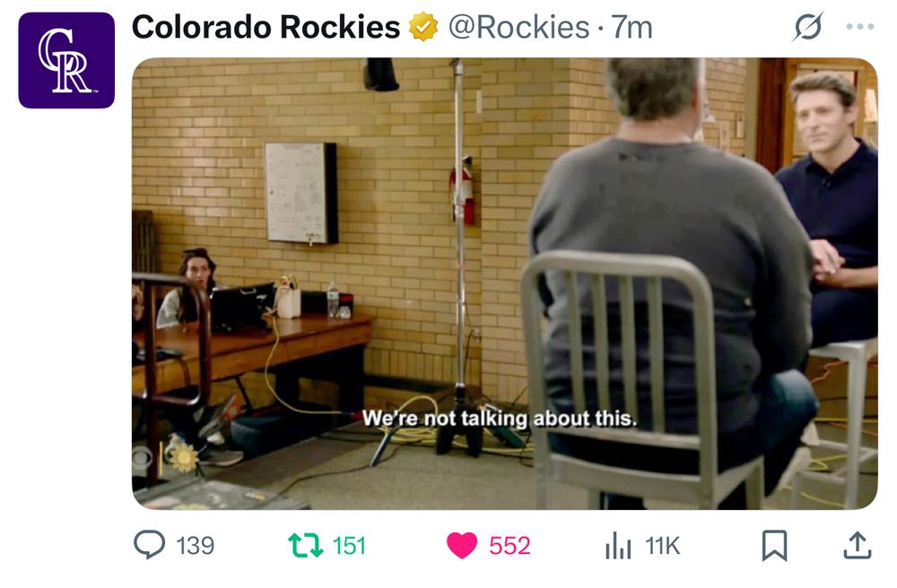Open the Colorado Rockies profile avatar

66,60
